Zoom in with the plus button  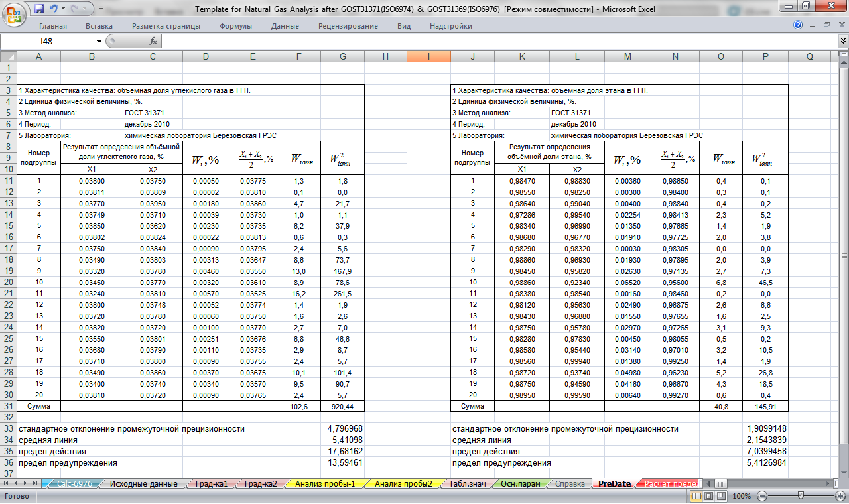(x=841, y=496)
